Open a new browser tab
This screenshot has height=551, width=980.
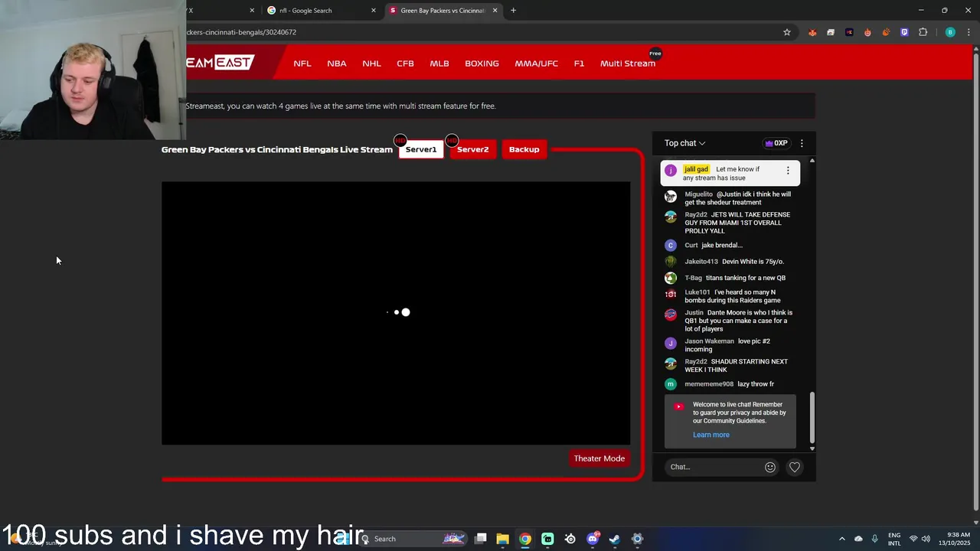(513, 10)
